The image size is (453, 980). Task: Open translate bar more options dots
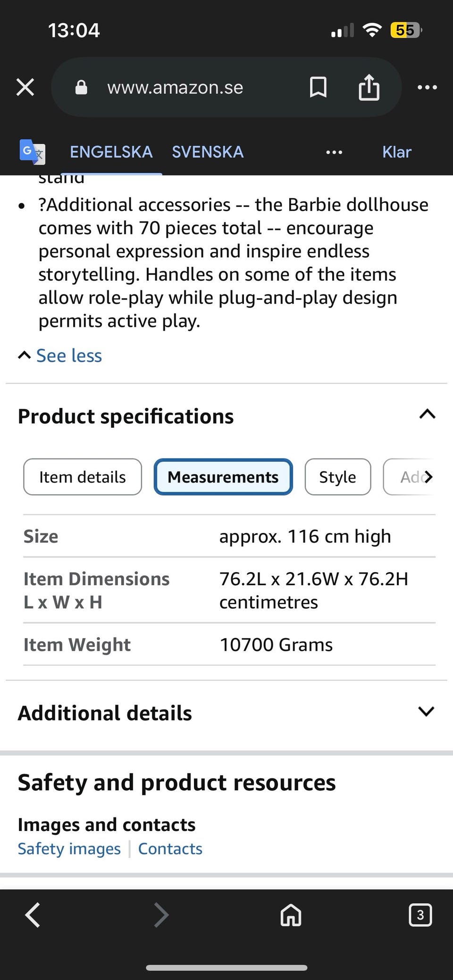click(334, 152)
